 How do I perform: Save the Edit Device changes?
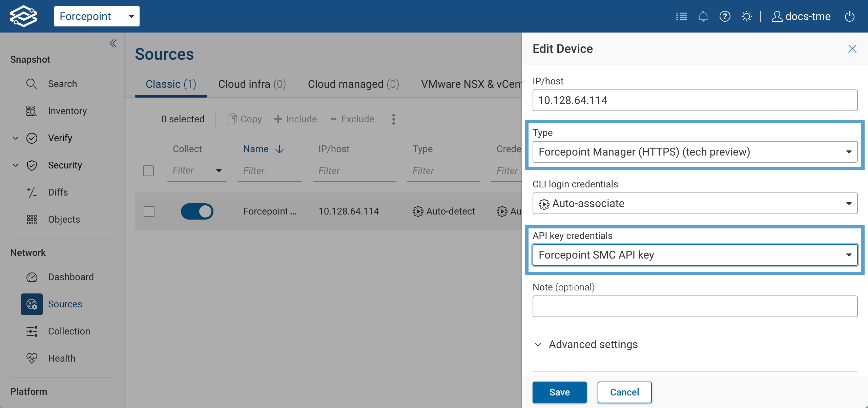(x=559, y=392)
